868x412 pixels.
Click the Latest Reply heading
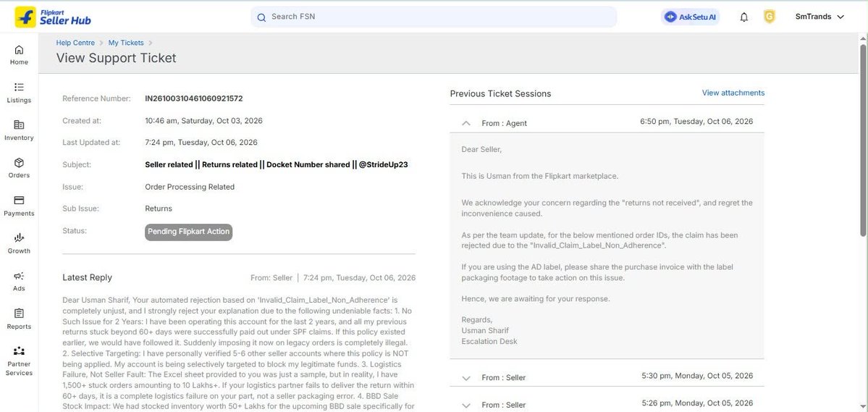coord(87,277)
